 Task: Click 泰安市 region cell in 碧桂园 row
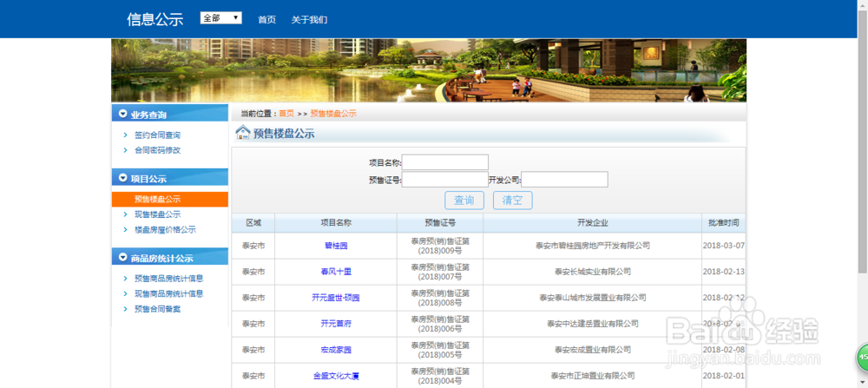[x=253, y=246]
